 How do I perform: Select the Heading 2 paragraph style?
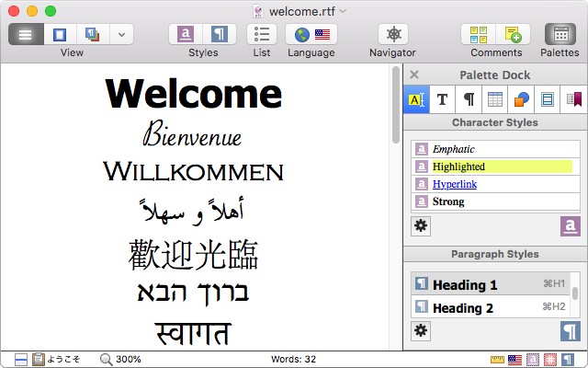[x=491, y=307]
